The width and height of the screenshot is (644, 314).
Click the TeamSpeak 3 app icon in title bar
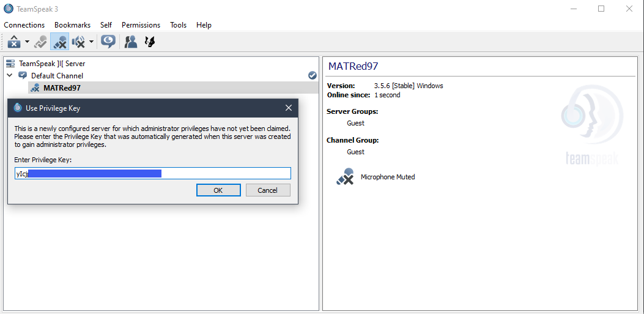8,9
